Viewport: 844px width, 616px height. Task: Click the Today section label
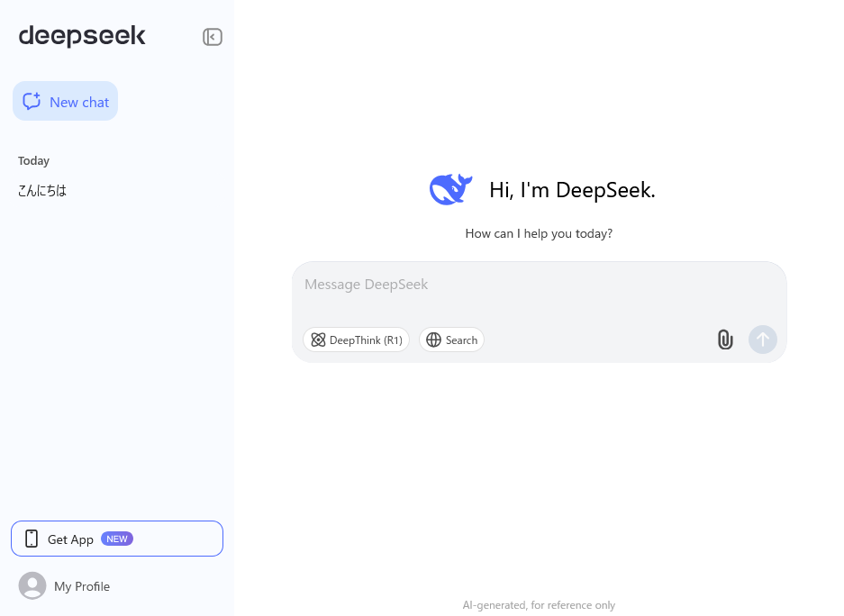point(33,161)
